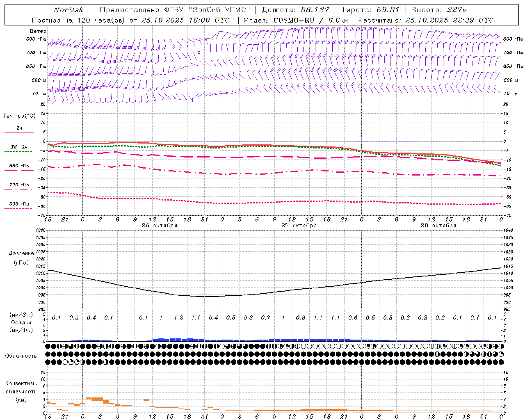The width and height of the screenshot is (525, 420).
Task: Click the "0.7" precipitation value
Action: click(x=266, y=317)
